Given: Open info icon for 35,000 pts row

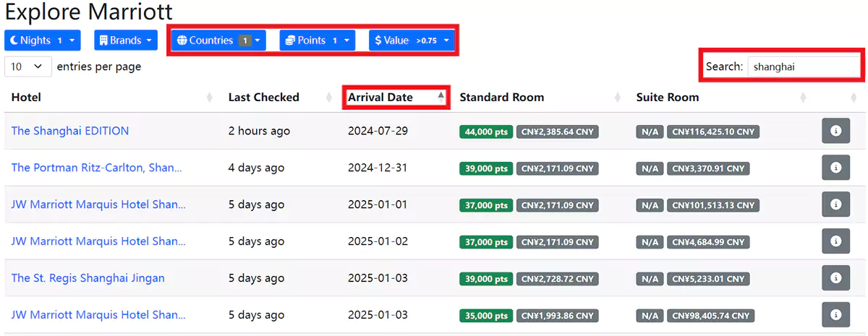Looking at the screenshot, I should (835, 315).
